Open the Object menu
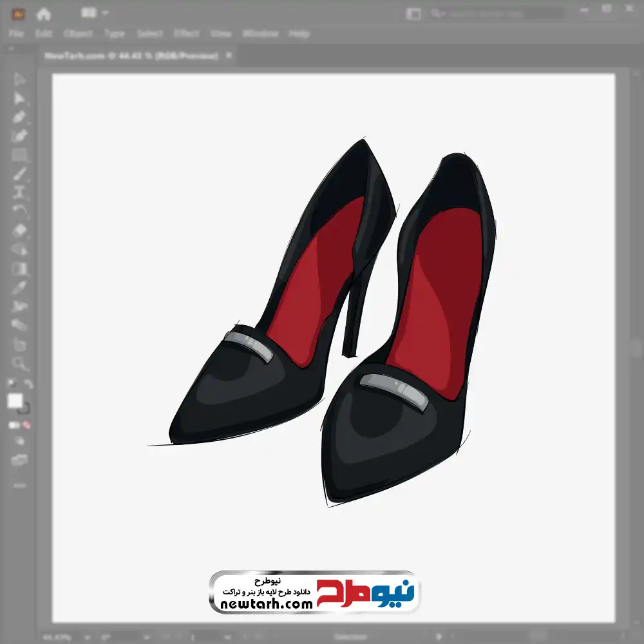 click(77, 33)
